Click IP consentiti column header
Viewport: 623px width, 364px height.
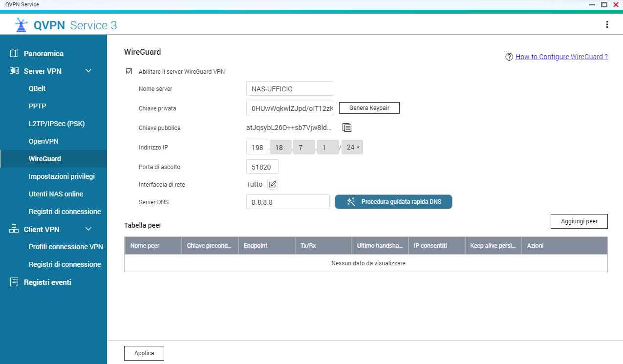[x=436, y=246]
